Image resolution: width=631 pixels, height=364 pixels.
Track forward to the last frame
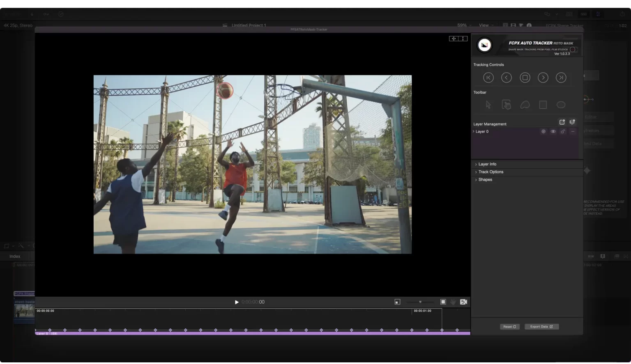(x=561, y=78)
